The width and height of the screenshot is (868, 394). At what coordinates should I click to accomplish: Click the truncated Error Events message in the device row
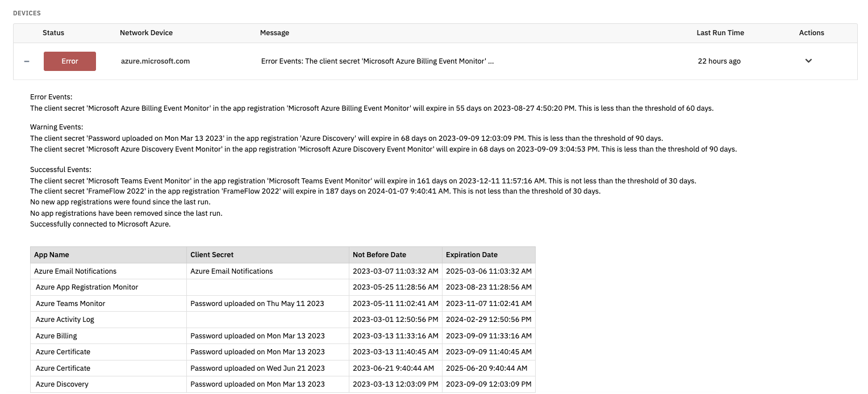(x=377, y=61)
